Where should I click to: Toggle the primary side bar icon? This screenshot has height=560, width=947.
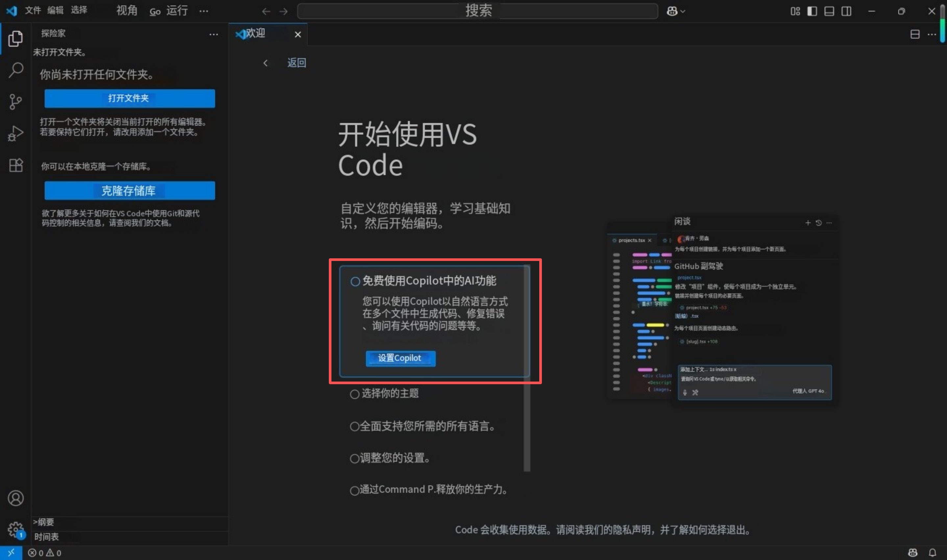(x=812, y=11)
